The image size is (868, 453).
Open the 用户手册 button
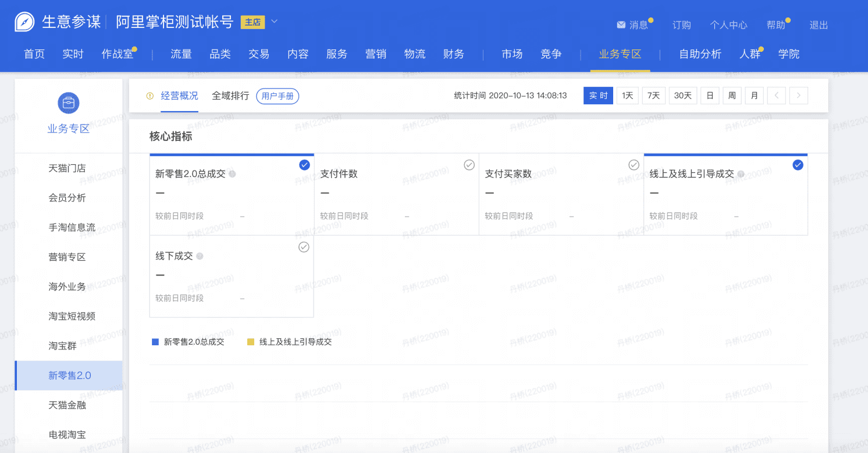tap(278, 96)
